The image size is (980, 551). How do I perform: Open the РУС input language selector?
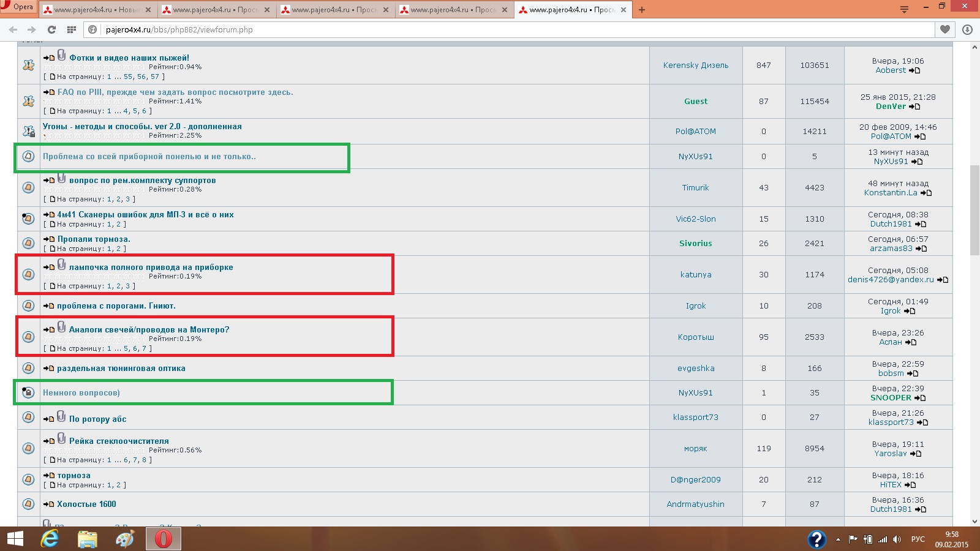point(918,539)
